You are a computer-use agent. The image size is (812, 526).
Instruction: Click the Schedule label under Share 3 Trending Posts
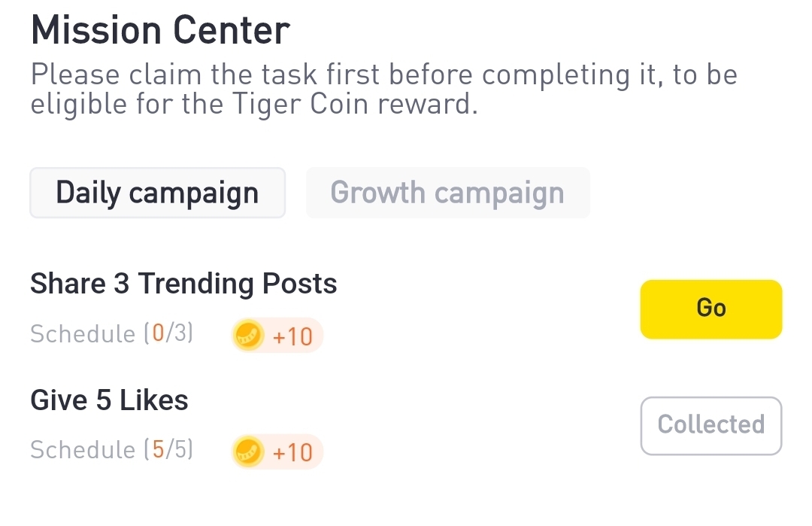click(x=83, y=333)
